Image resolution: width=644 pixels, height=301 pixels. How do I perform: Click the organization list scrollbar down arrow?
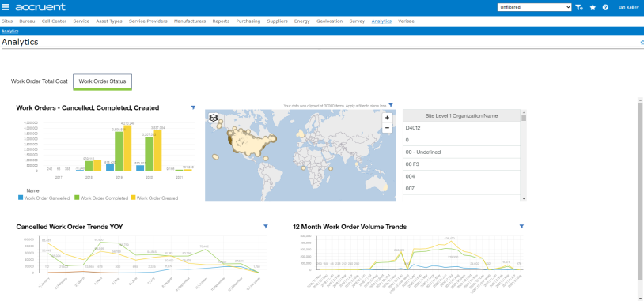point(524,198)
